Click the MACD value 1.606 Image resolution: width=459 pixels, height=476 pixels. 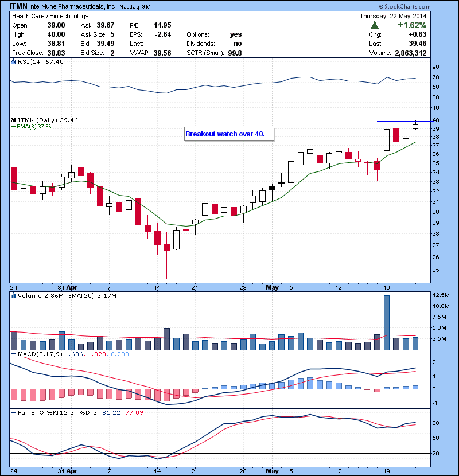(x=73, y=354)
